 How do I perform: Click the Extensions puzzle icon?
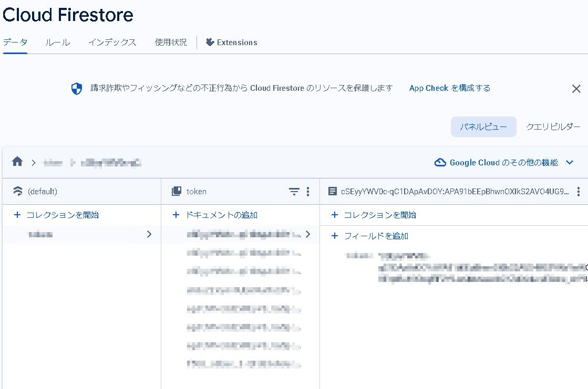pyautogui.click(x=210, y=42)
